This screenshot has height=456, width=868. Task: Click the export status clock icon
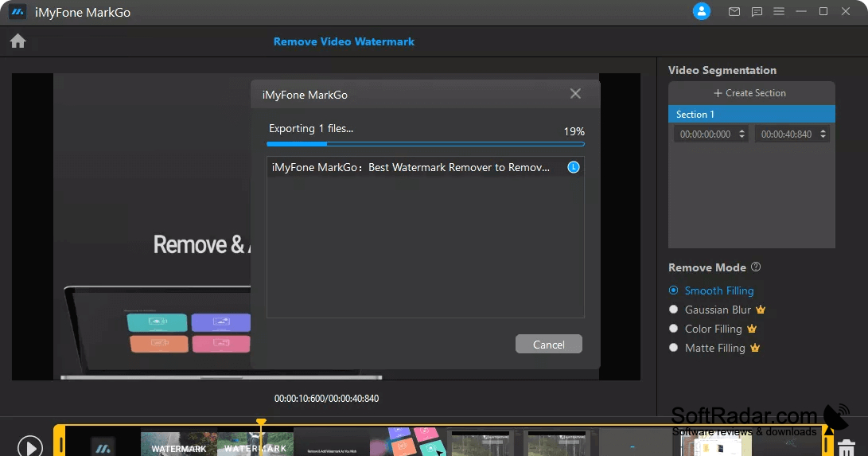click(x=574, y=167)
